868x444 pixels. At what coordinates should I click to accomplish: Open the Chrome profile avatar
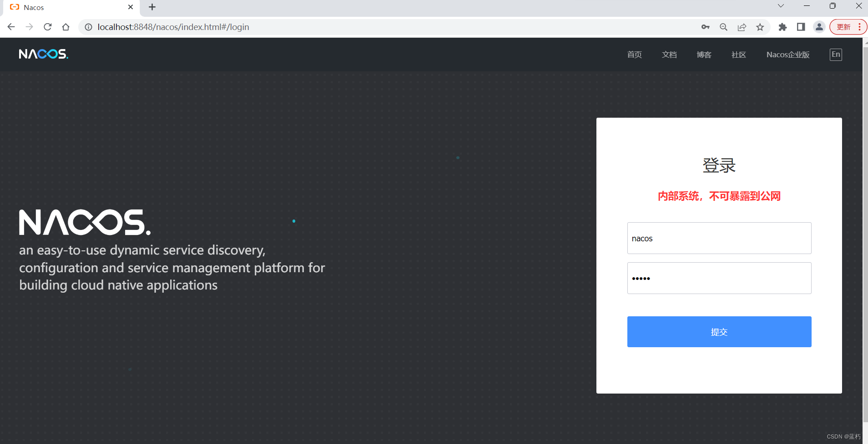pos(819,27)
